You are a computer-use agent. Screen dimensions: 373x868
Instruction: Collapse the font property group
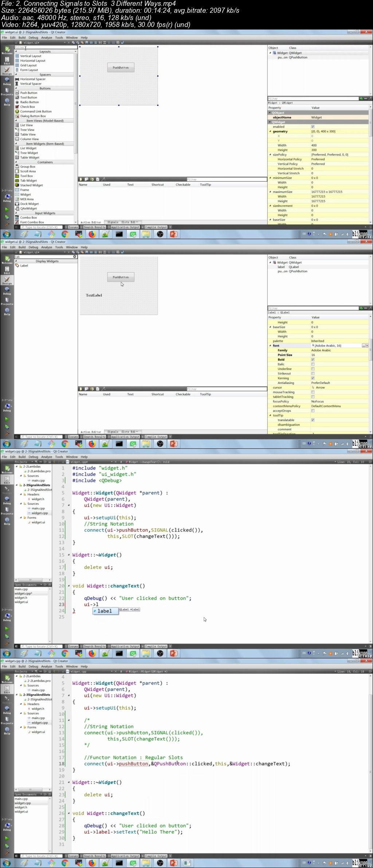click(270, 346)
